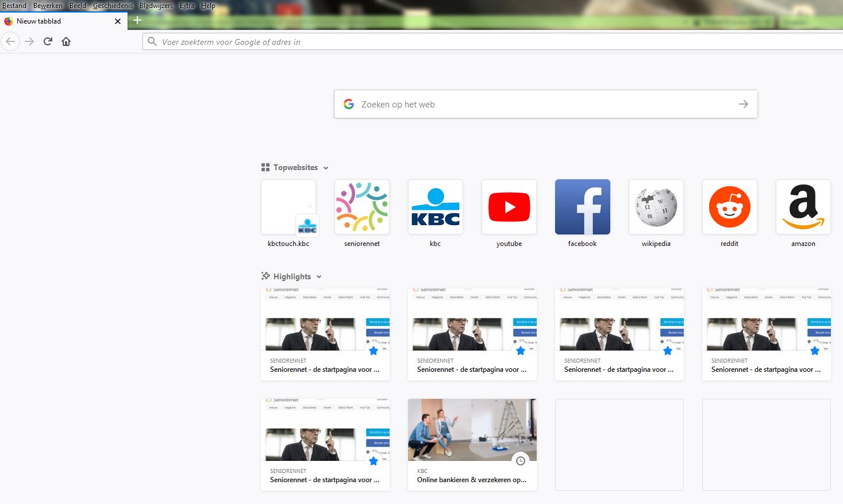Open the youtube top site tile

click(x=509, y=207)
